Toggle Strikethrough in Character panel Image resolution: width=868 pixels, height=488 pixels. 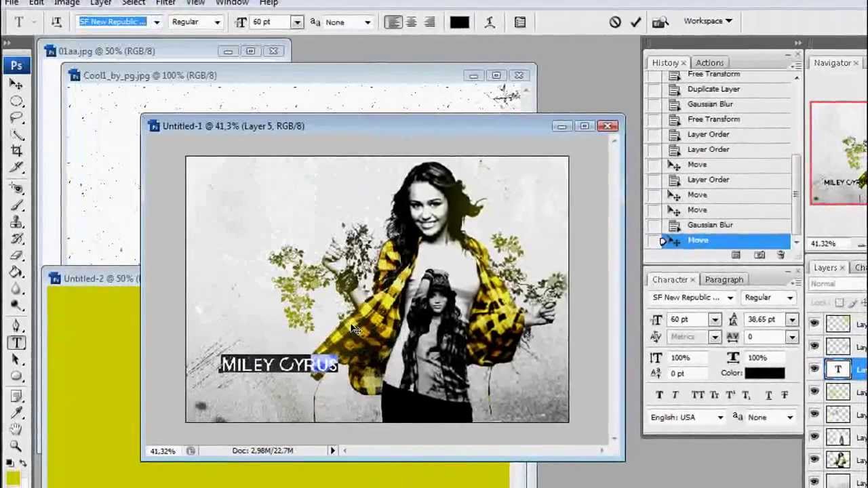[x=785, y=394]
